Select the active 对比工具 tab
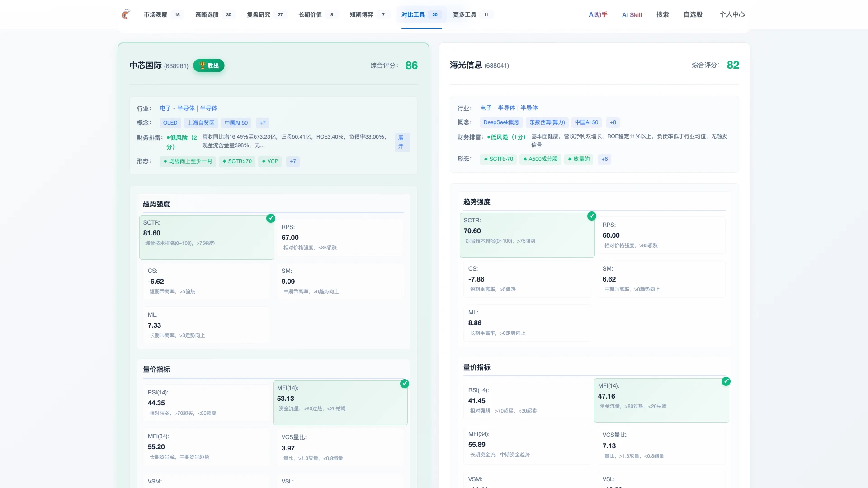 pos(421,14)
